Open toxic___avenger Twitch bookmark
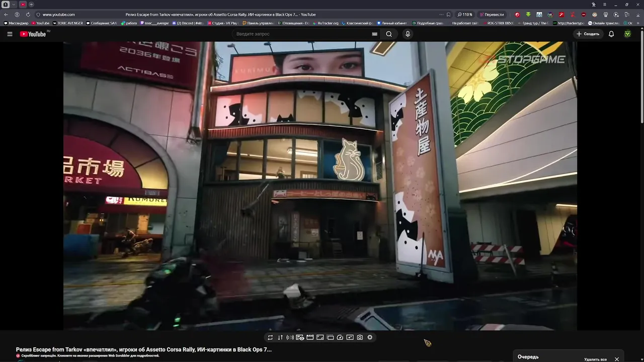The width and height of the screenshot is (644, 362). click(154, 23)
